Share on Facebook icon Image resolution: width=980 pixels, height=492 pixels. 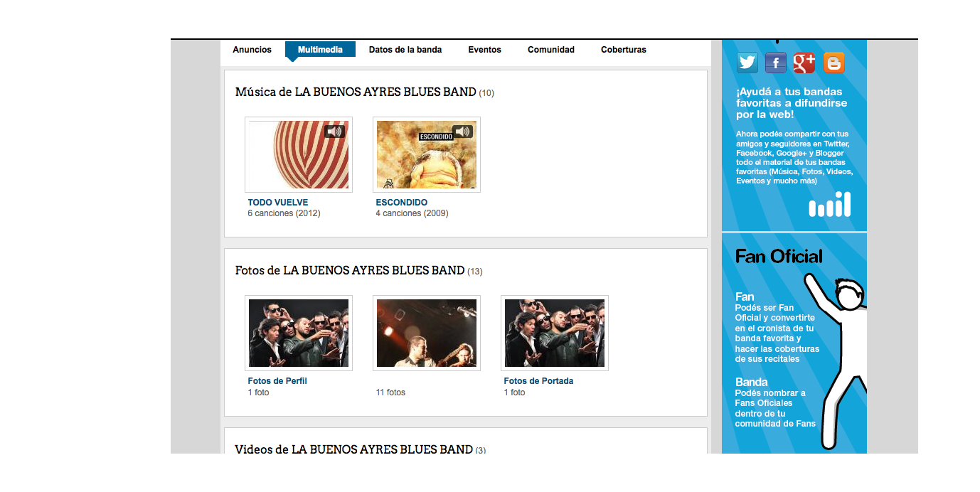776,63
